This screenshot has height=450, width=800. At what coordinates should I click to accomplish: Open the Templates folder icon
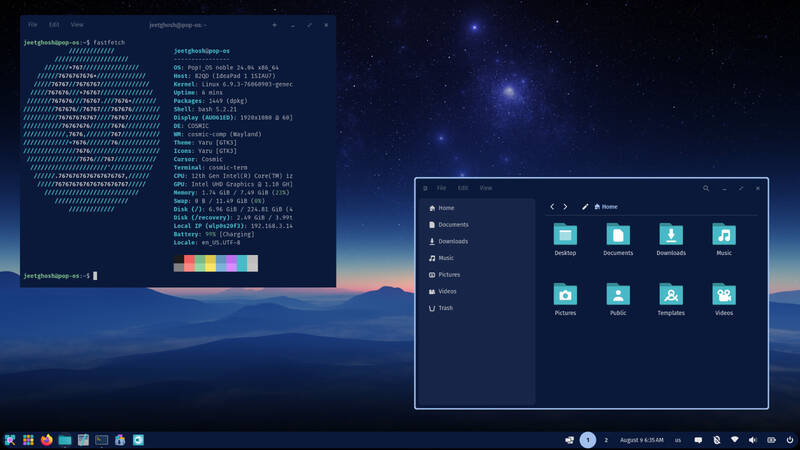click(x=671, y=295)
